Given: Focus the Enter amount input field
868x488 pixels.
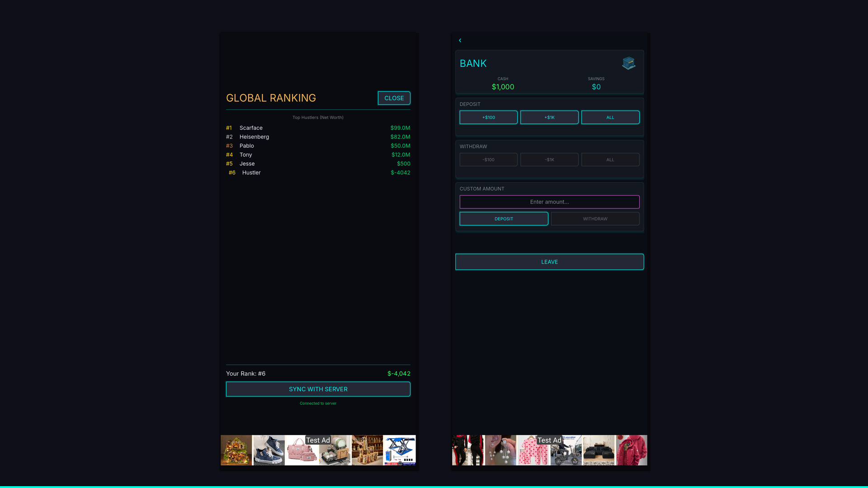Looking at the screenshot, I should tap(549, 202).
